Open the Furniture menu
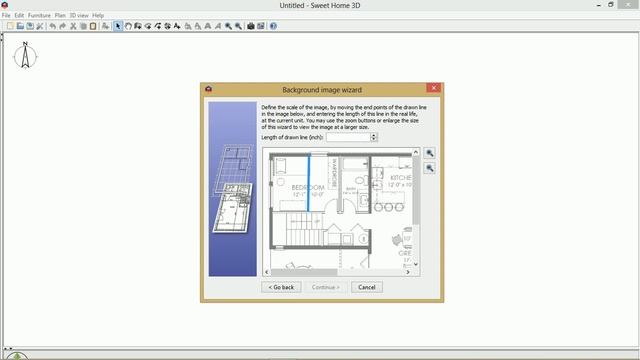 tap(39, 16)
